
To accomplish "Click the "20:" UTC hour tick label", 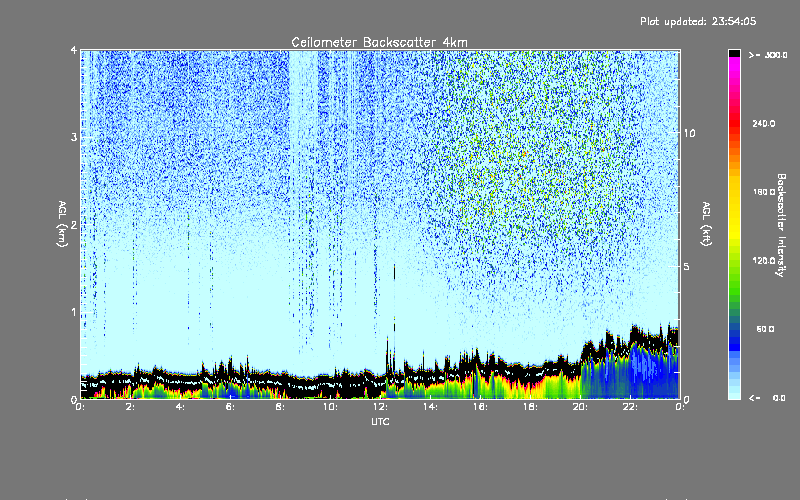I will coord(581,407).
